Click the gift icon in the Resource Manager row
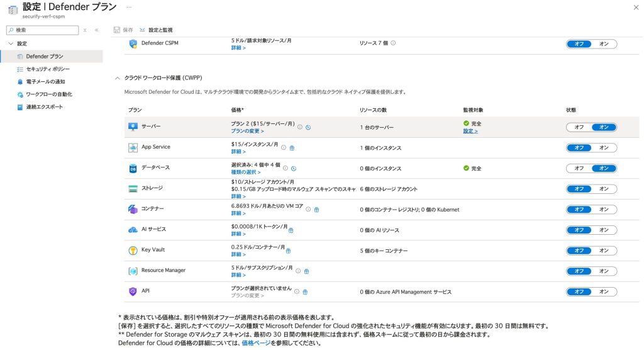Viewport: 644px width, 350px height. click(306, 271)
